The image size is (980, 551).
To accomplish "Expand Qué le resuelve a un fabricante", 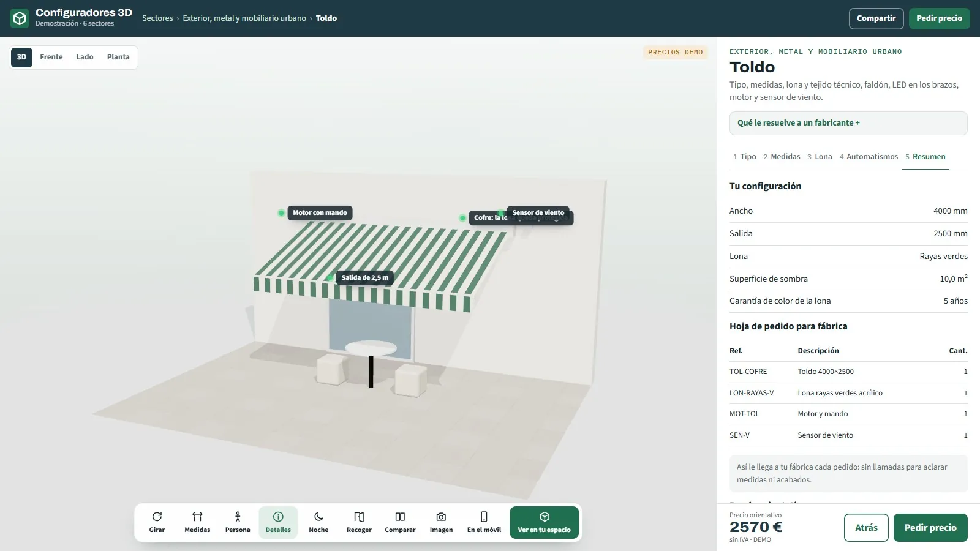I will point(848,123).
